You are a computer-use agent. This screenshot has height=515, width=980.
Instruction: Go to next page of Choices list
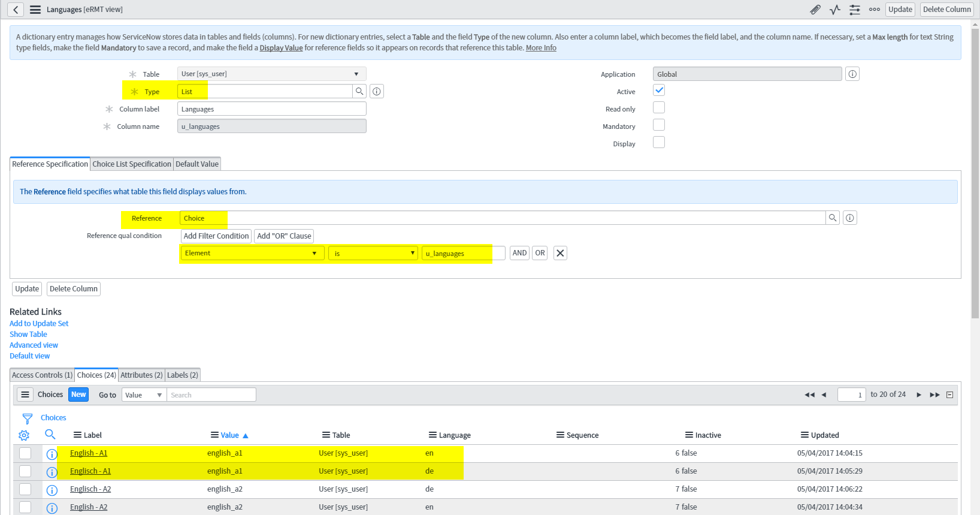click(919, 394)
